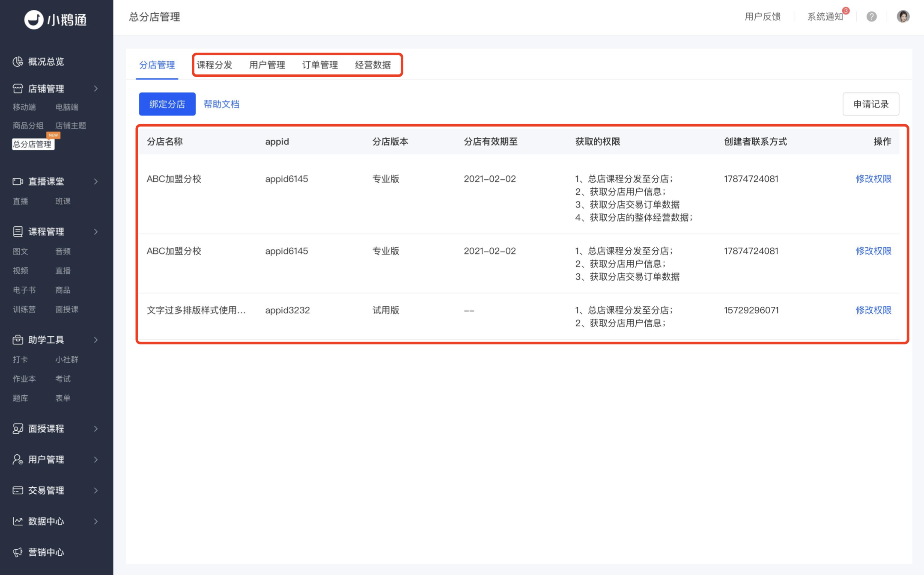This screenshot has width=924, height=575.
Task: Open 用户反馈 in the header
Action: [763, 16]
